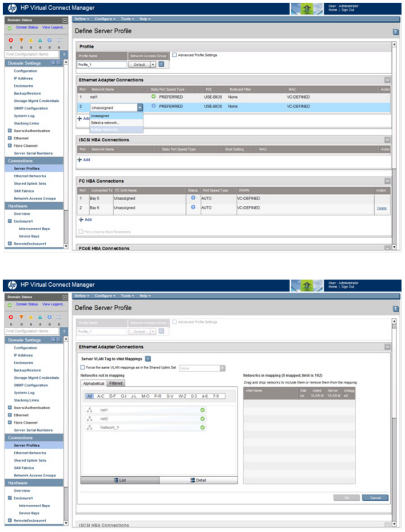Choose Multiple Networks... from dropdown list
This screenshot has height=532, width=405.
pos(116,130)
